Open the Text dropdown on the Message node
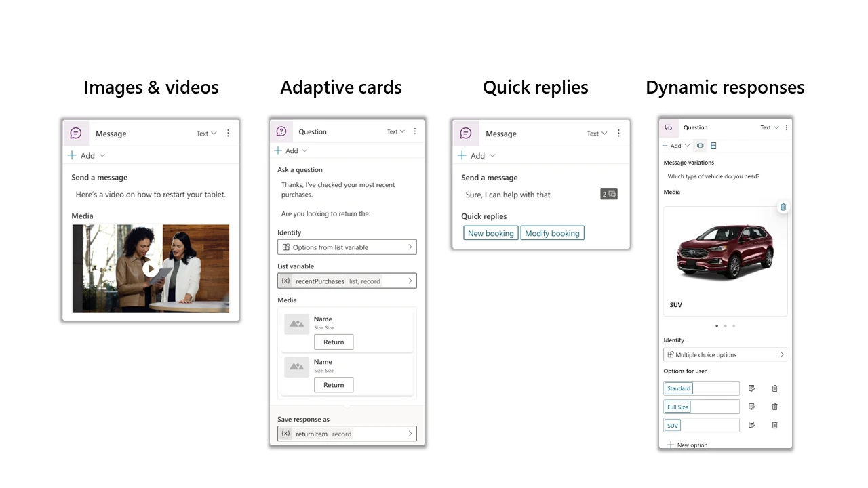This screenshot has width=868, height=488. [206, 133]
